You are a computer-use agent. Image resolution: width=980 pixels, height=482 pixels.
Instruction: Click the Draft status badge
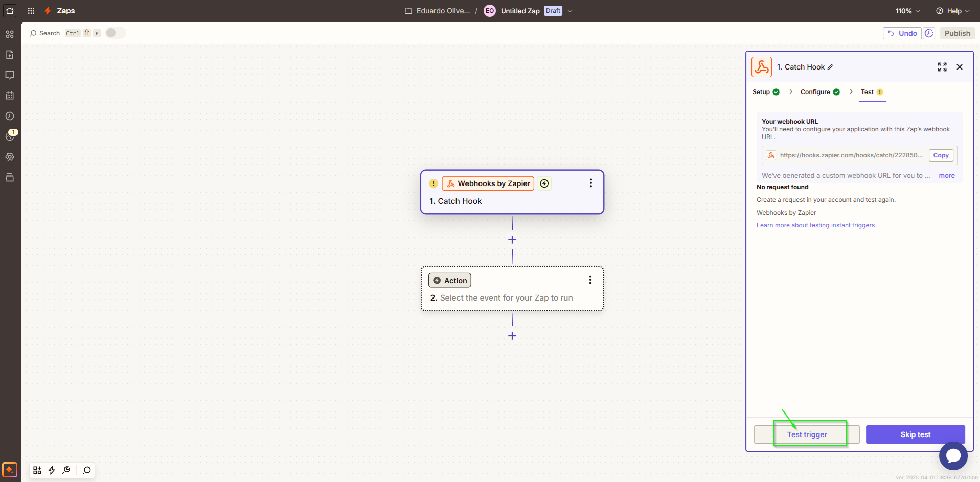coord(553,11)
